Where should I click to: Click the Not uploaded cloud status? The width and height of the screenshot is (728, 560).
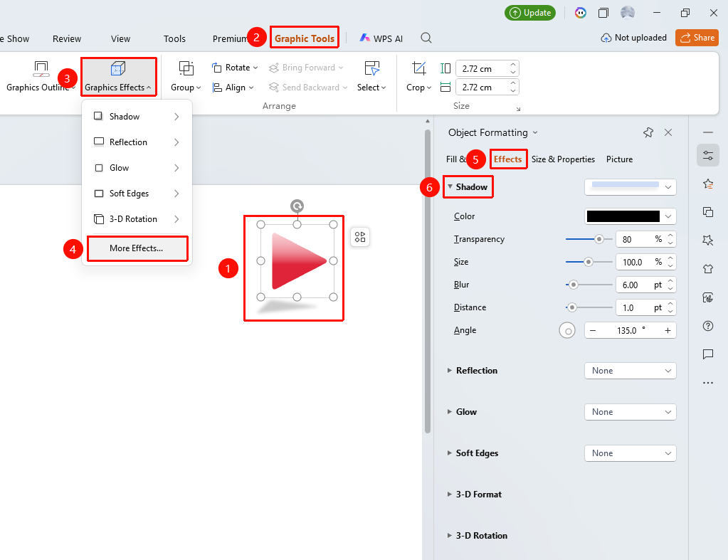click(x=634, y=38)
